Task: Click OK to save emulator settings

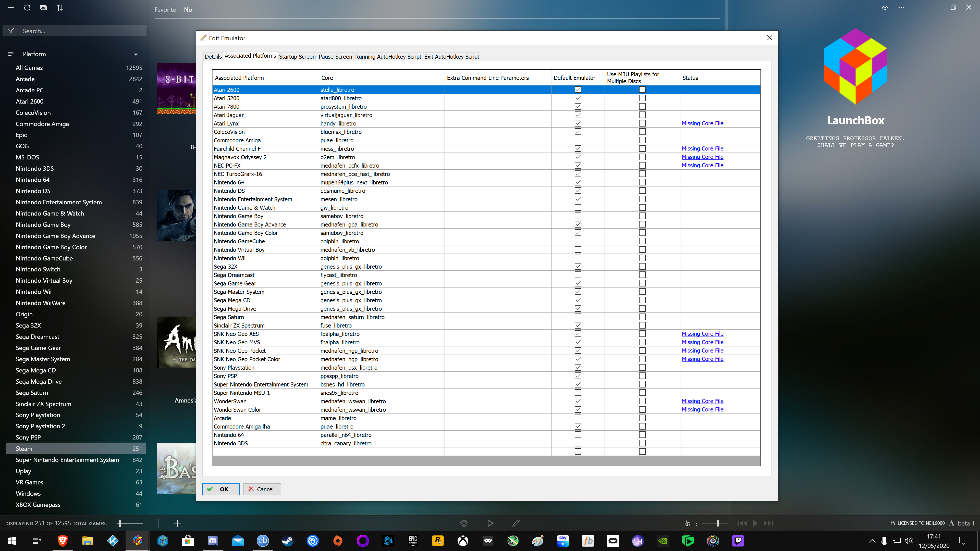Action: click(x=221, y=490)
